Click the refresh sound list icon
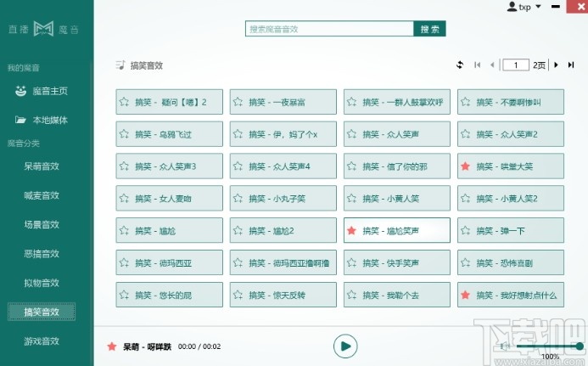The width and height of the screenshot is (588, 366). [x=460, y=65]
